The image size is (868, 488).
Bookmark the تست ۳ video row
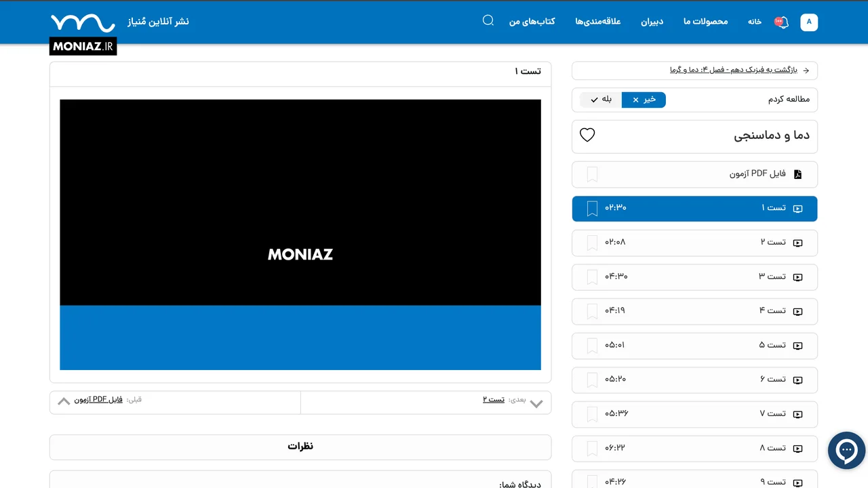[592, 277]
